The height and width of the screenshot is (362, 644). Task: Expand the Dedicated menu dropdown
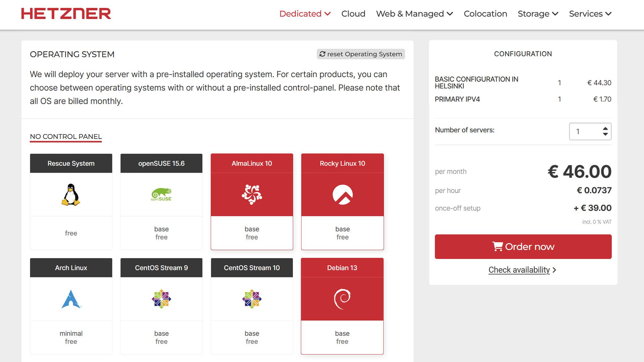tap(305, 14)
